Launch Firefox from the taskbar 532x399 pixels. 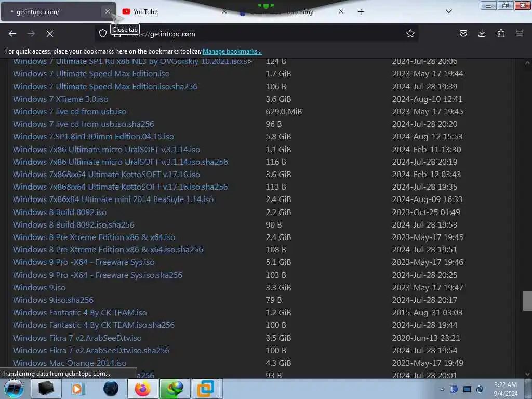[x=143, y=389]
